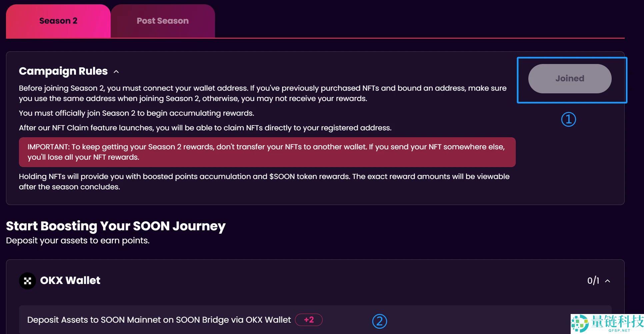Viewport: 644px width, 334px height.
Task: Click the Start Boosting Your SOON Journey heading
Action: 116,226
